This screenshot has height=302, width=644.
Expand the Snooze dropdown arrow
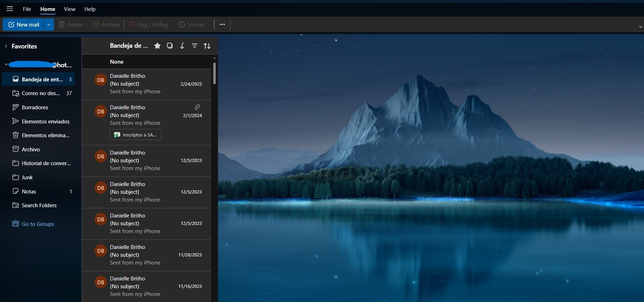click(x=209, y=25)
